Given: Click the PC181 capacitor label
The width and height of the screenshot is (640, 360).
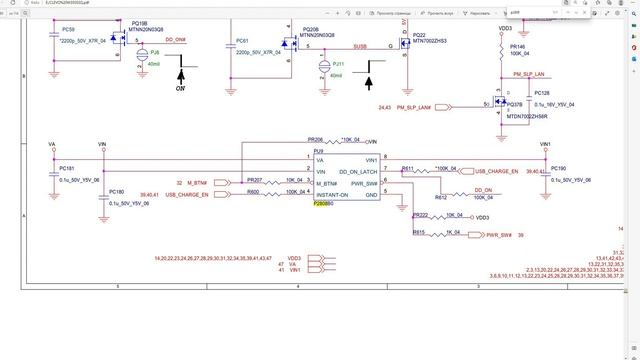Looking at the screenshot, I should (x=67, y=168).
